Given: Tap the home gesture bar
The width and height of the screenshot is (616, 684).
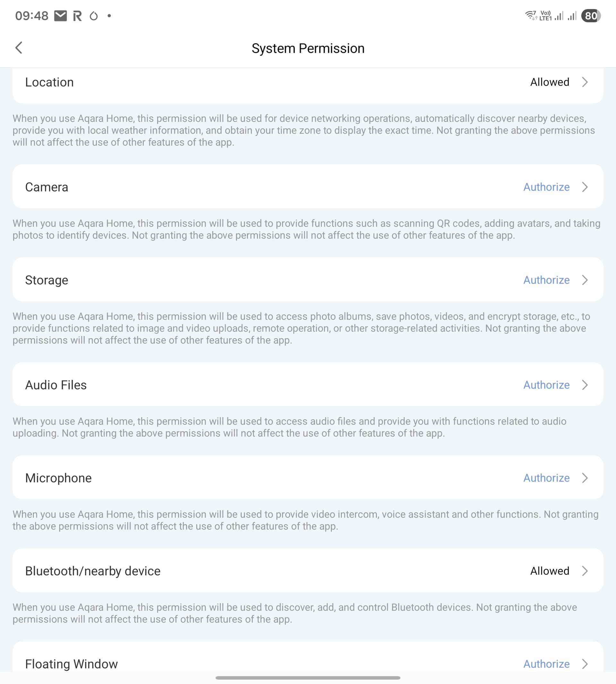Looking at the screenshot, I should (x=308, y=678).
